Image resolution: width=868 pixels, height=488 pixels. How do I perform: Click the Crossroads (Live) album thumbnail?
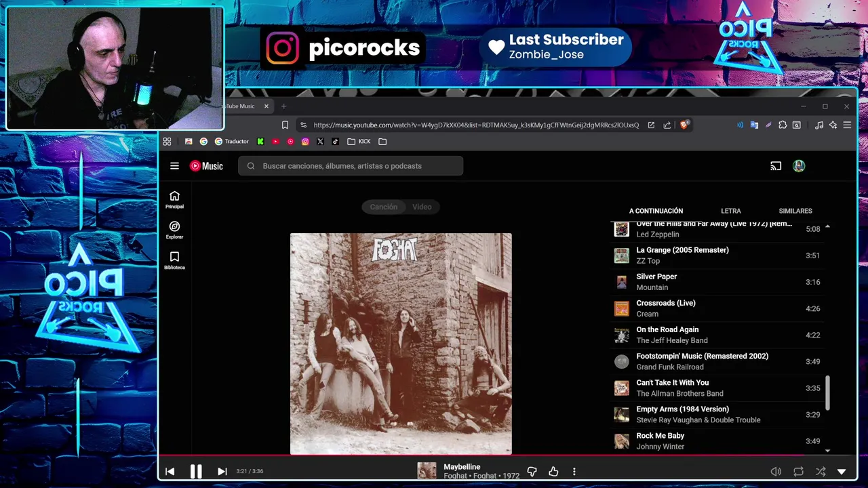621,308
